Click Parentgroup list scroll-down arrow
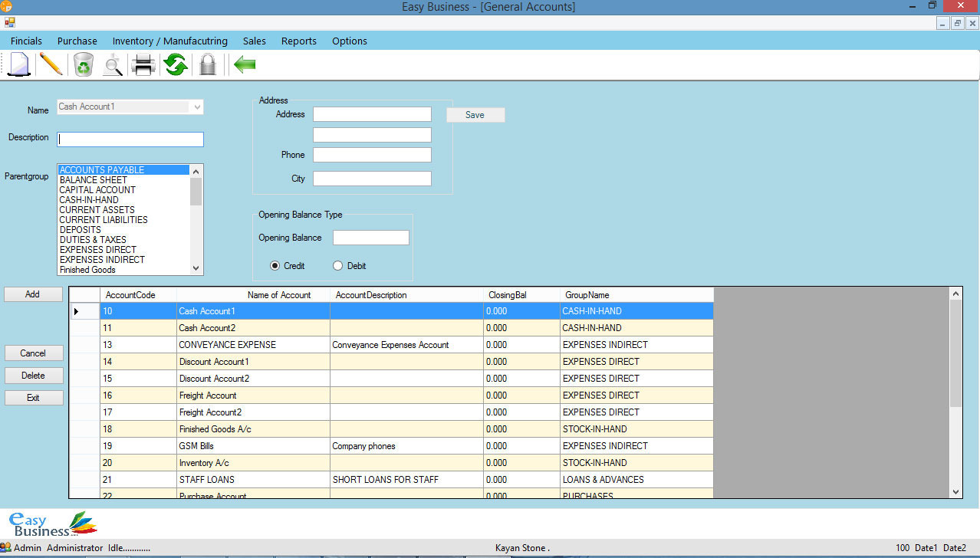The image size is (980, 558). pyautogui.click(x=196, y=268)
